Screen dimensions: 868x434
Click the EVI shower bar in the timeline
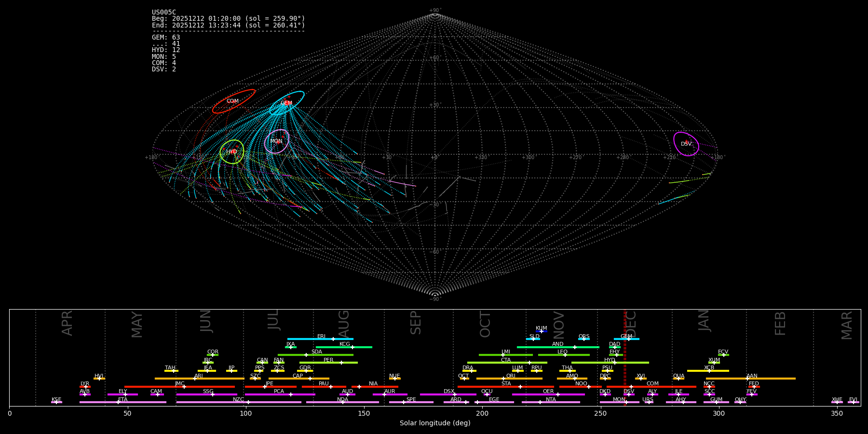(x=854, y=402)
